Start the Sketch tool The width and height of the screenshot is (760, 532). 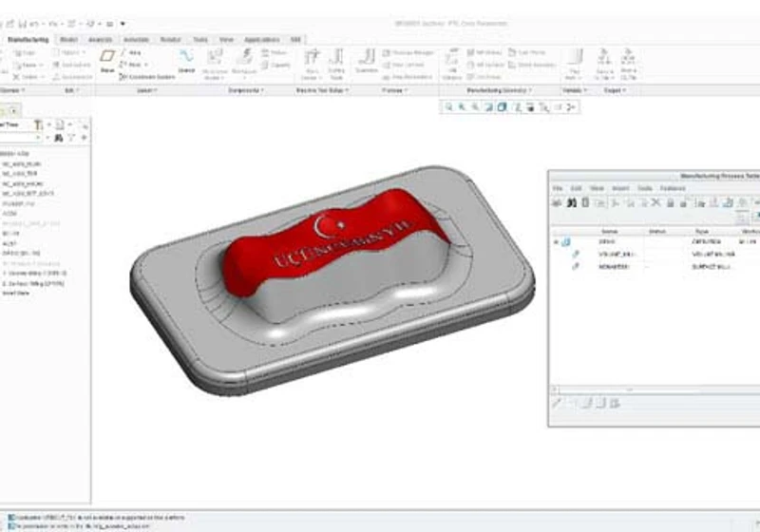tap(186, 61)
